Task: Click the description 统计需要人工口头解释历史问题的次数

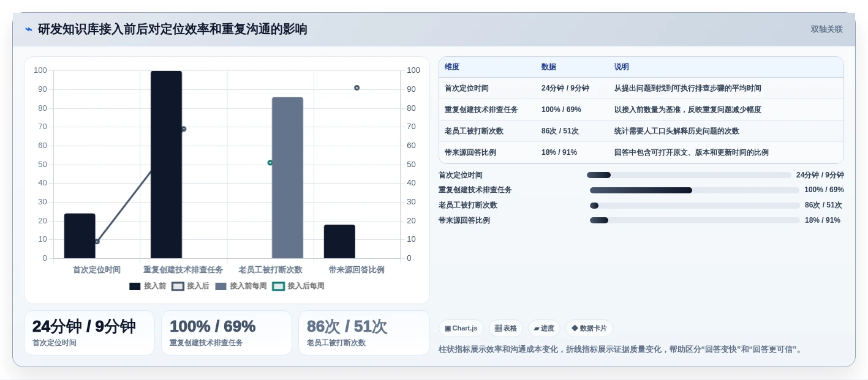Action: [x=677, y=131]
